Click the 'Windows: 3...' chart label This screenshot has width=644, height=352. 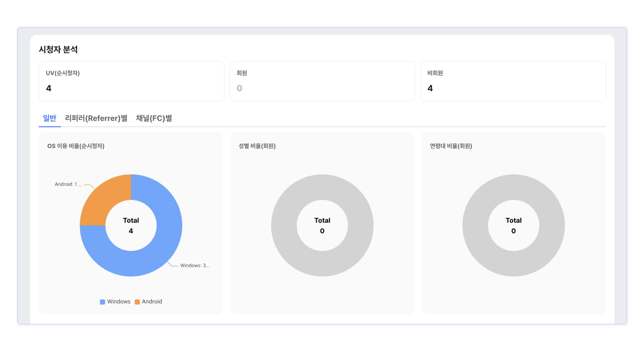point(194,265)
